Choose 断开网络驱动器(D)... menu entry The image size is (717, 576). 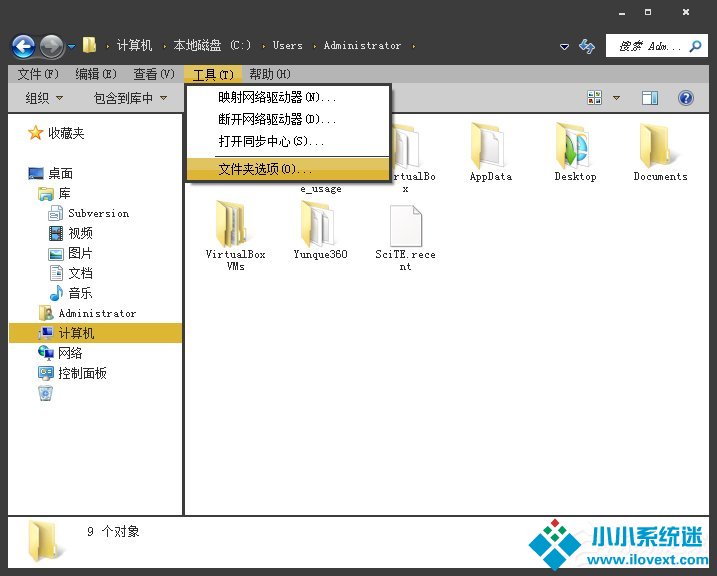[288, 119]
